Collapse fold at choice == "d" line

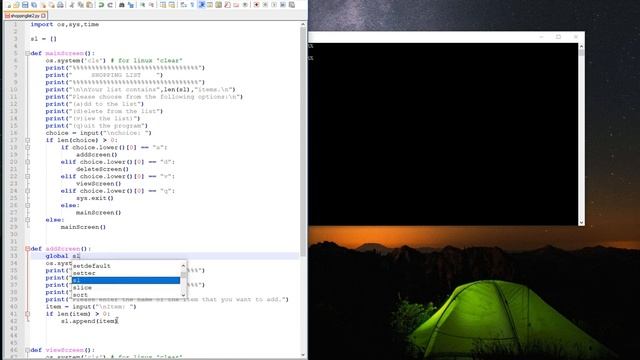(x=27, y=162)
